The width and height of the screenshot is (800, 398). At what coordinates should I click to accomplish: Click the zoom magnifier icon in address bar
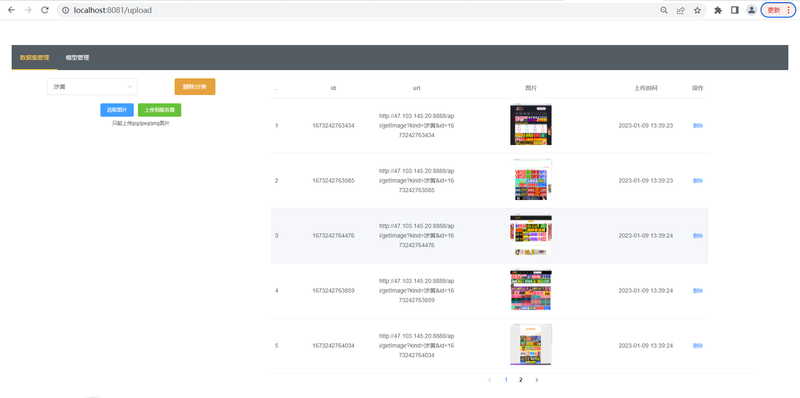pos(664,10)
